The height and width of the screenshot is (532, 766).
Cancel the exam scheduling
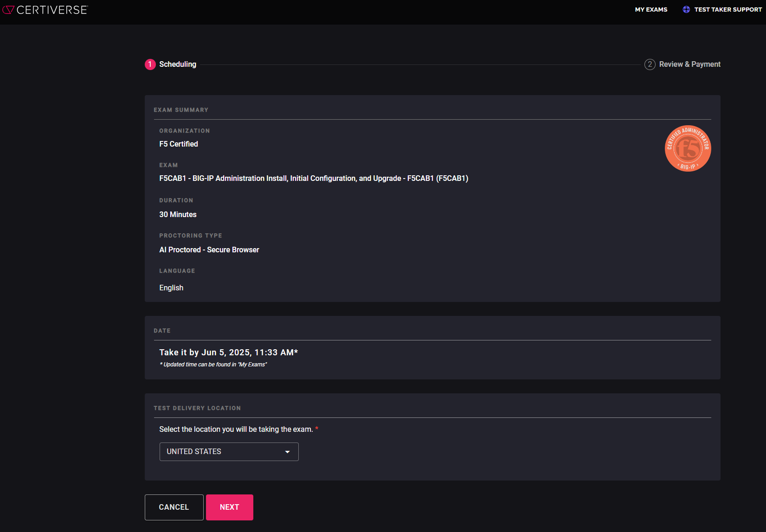174,507
